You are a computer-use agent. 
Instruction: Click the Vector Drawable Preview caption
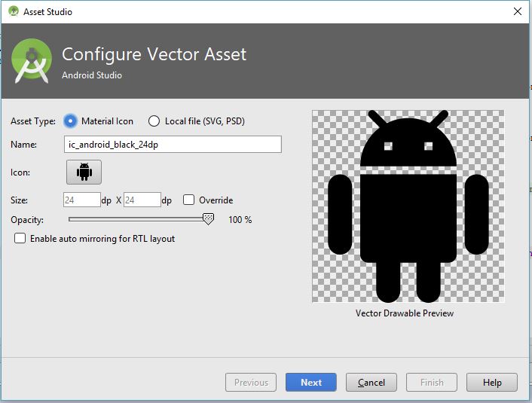(x=405, y=313)
